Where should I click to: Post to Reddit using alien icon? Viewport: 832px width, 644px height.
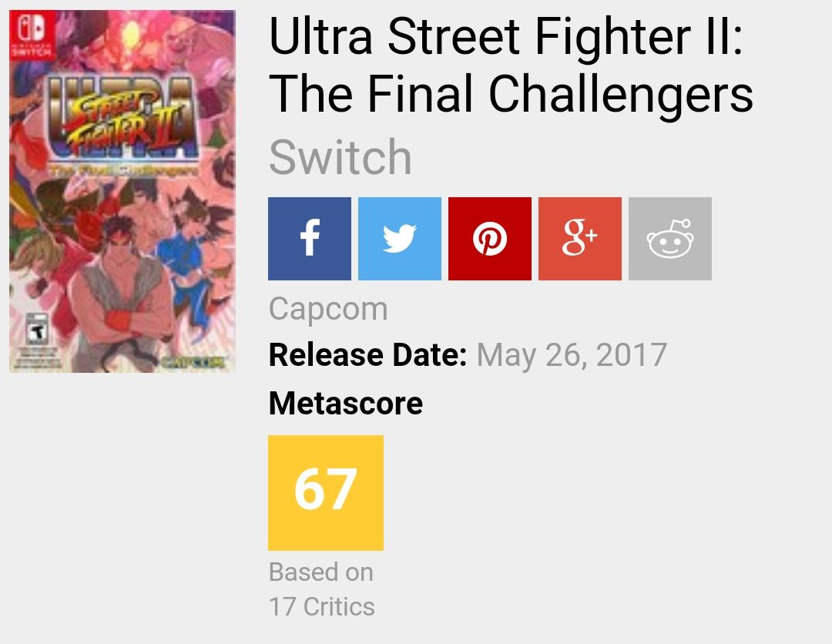point(669,239)
